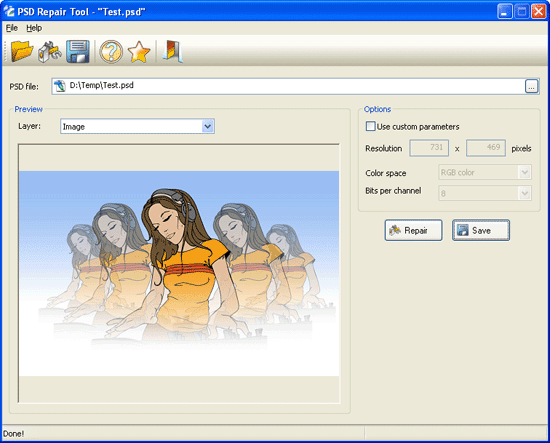Viewport: 550px width, 443px height.
Task: Expand the Layer dropdown showing Image
Action: coord(208,126)
